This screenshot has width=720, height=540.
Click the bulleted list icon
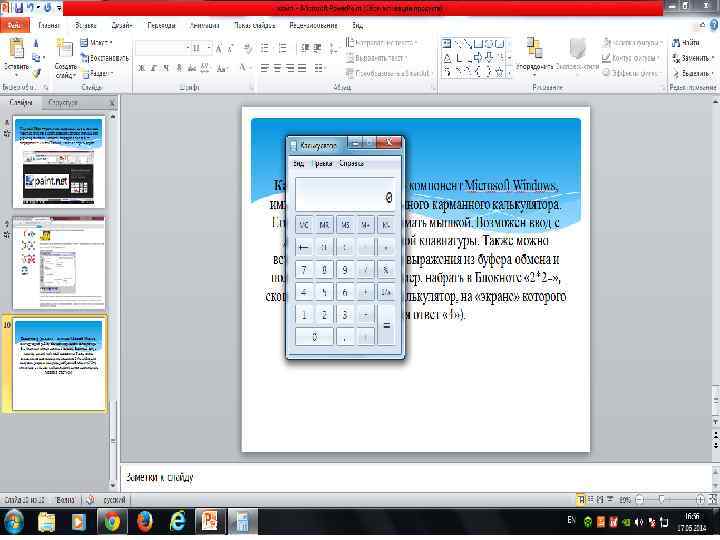point(264,48)
